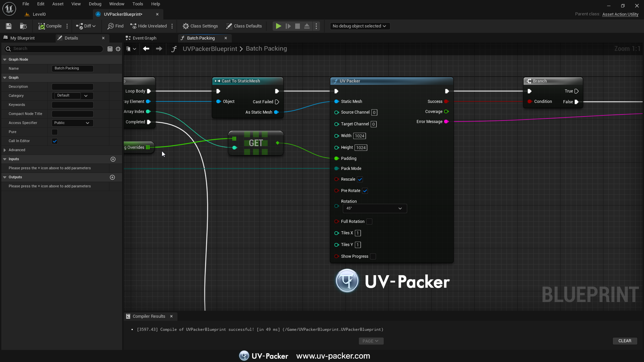
Task: Toggle Show Progress checkbox
Action: (x=373, y=257)
